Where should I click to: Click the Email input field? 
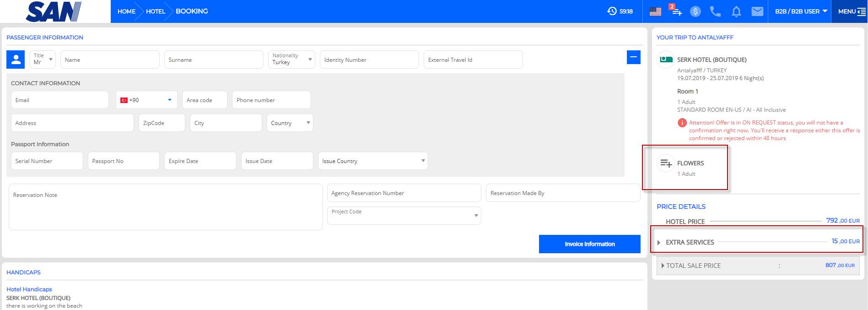pos(60,100)
